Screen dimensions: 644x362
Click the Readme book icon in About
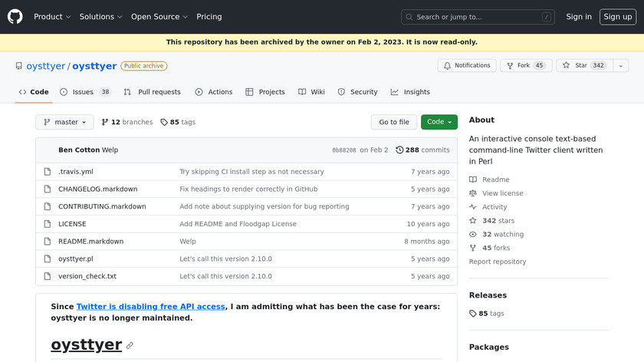[x=472, y=179]
